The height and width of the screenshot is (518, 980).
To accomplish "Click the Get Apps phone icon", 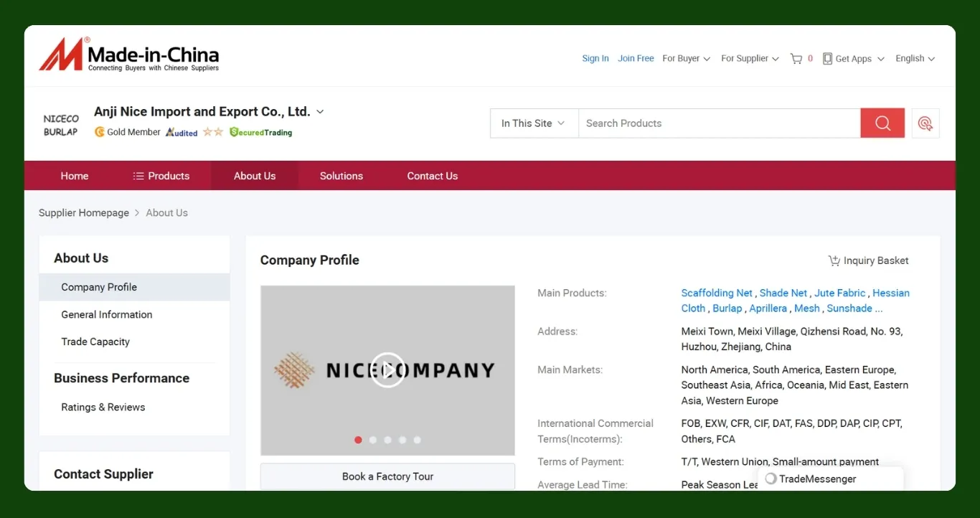I will pos(827,59).
